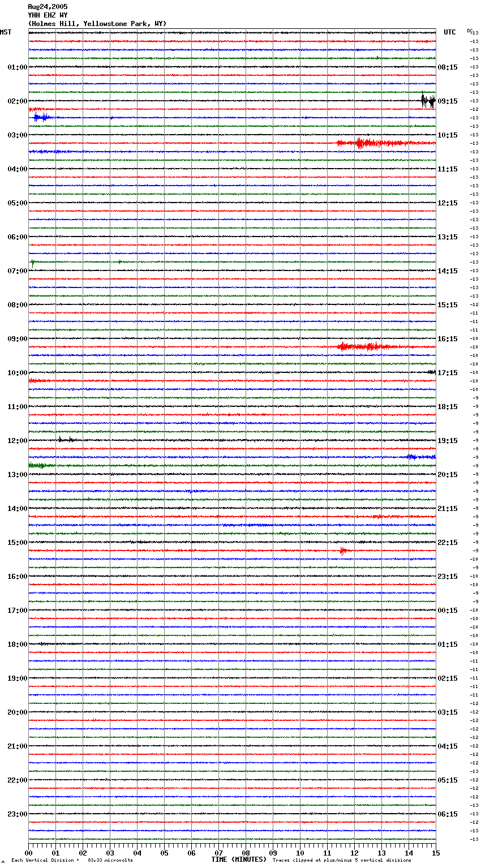Select the 18:00 MST row label
The width and height of the screenshot is (481, 868).
(x=18, y=644)
